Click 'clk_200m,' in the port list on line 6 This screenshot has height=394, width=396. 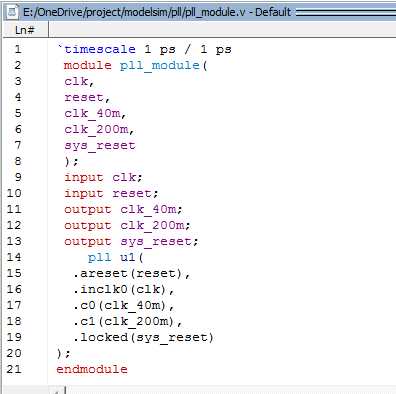click(99, 129)
